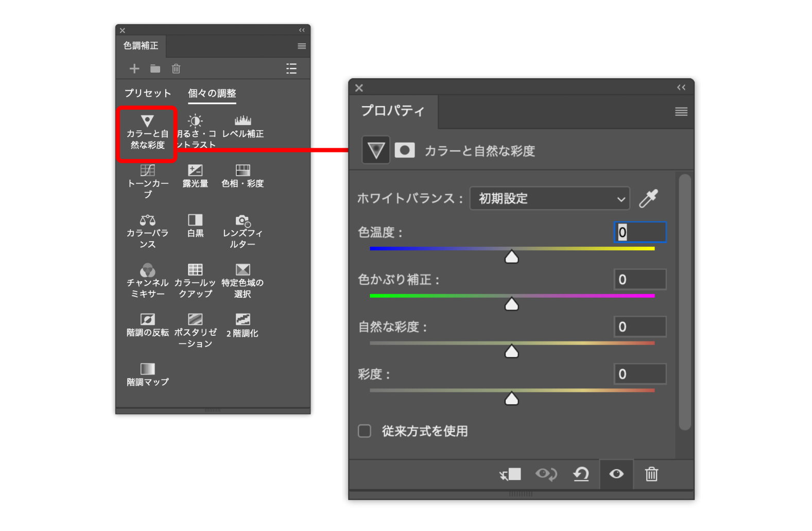Reset adjustment to defaults button
The image size is (812, 531).
581,474
